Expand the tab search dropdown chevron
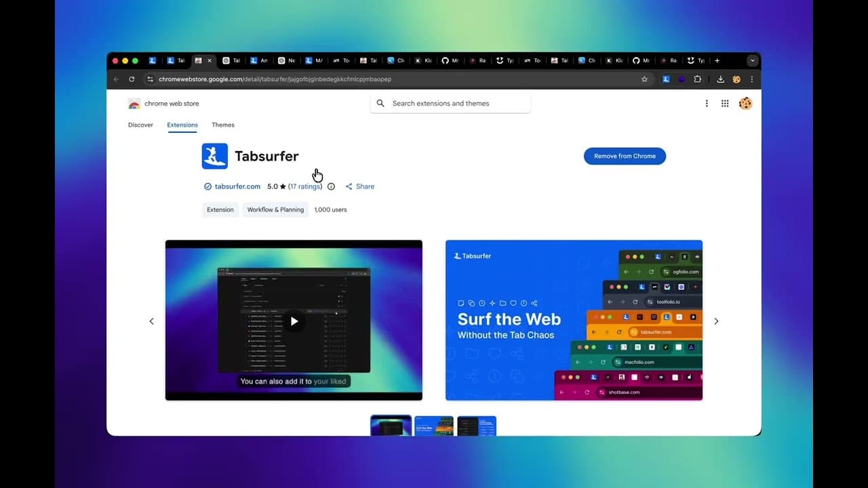 pos(752,60)
